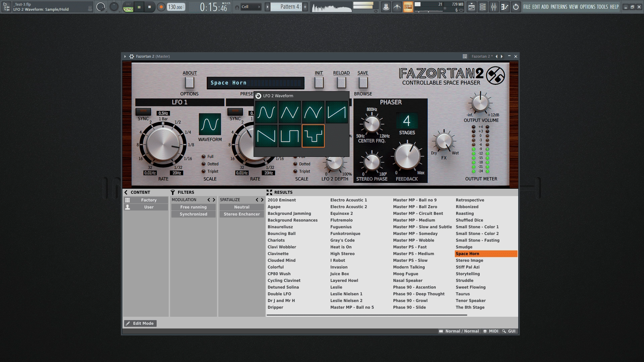Viewport: 644px width, 362px height.
Task: Open the EDIT menu
Action: pyautogui.click(x=536, y=7)
